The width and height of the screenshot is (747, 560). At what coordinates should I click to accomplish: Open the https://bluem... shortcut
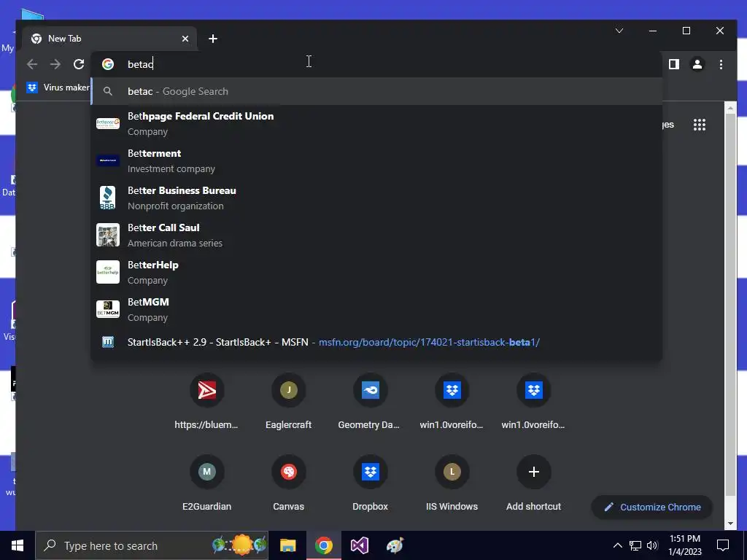(x=206, y=402)
